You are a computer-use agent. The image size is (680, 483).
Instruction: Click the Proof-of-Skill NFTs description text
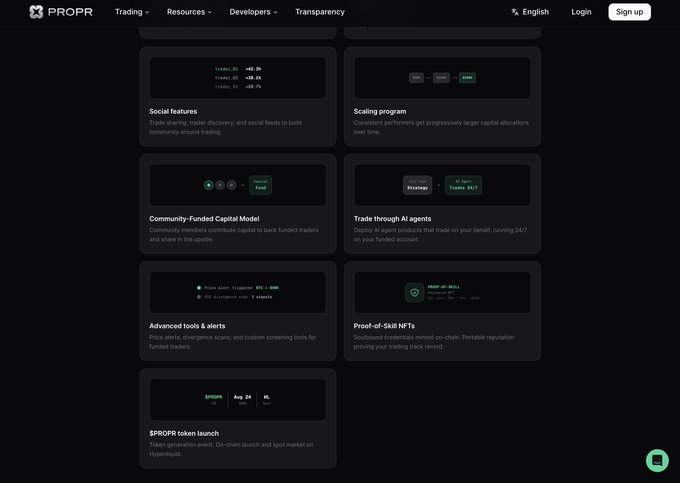point(434,342)
